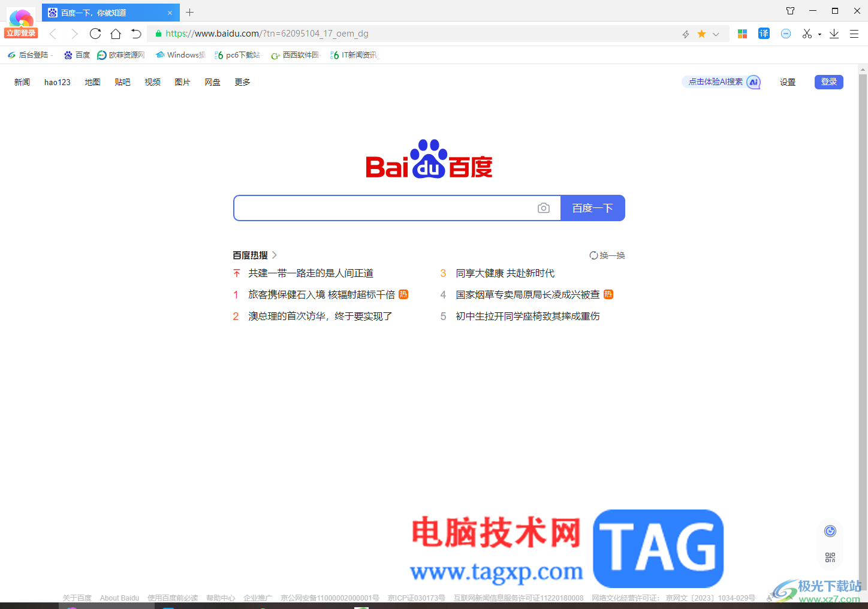Screen dimensions: 868x609
Task: Expand the screenshot tool dropdown arrow
Action: [819, 34]
